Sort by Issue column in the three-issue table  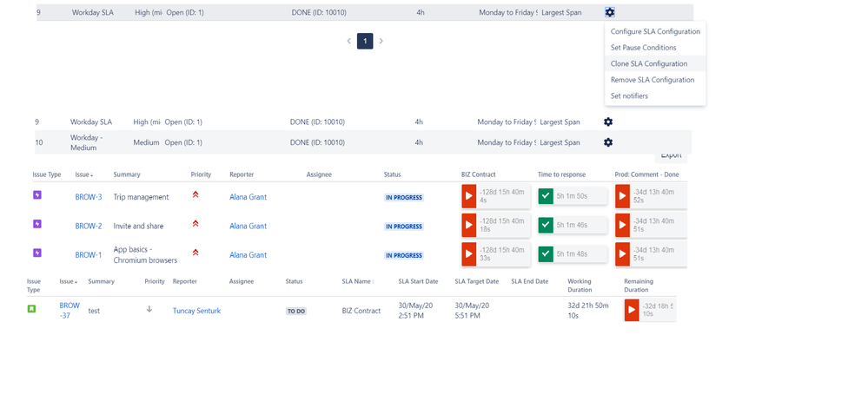point(84,174)
